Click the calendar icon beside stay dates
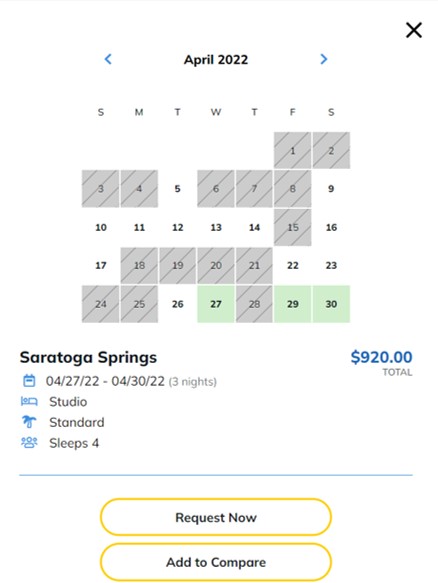The height and width of the screenshot is (583, 438). coord(29,381)
